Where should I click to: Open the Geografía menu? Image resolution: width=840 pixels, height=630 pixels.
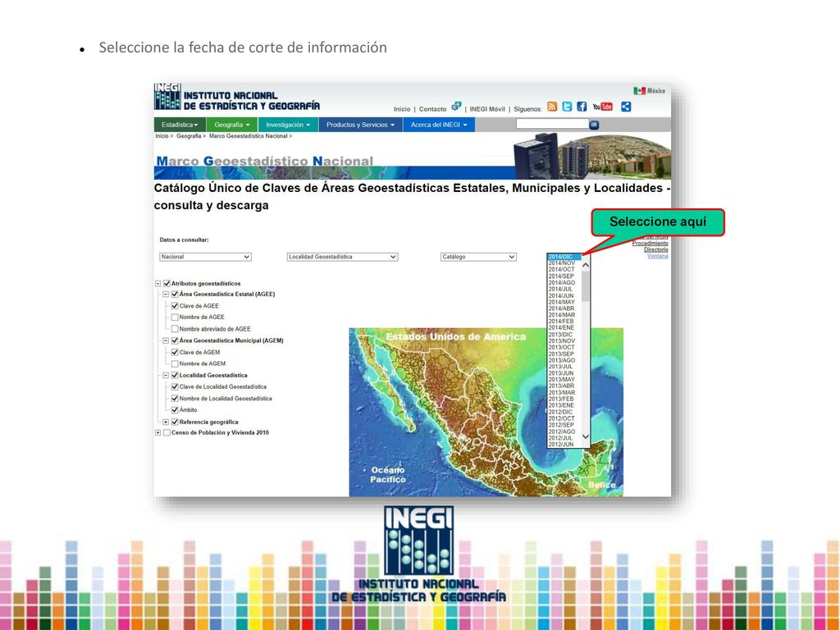point(232,125)
